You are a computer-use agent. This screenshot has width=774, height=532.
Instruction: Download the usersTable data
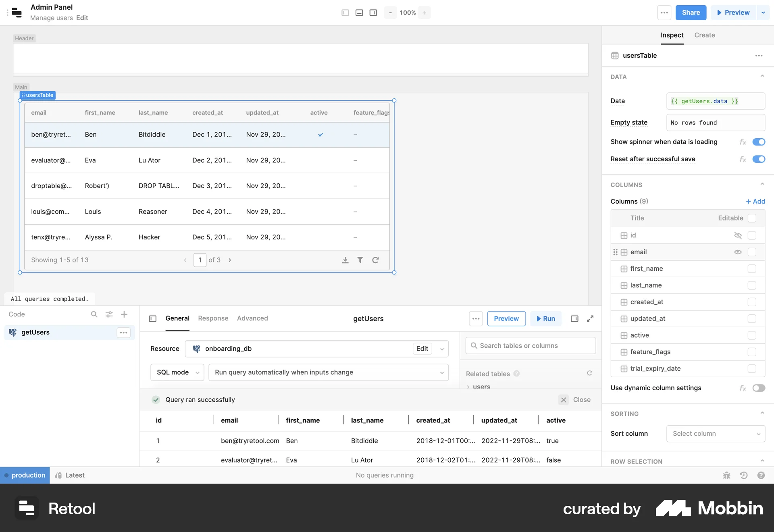(x=345, y=260)
